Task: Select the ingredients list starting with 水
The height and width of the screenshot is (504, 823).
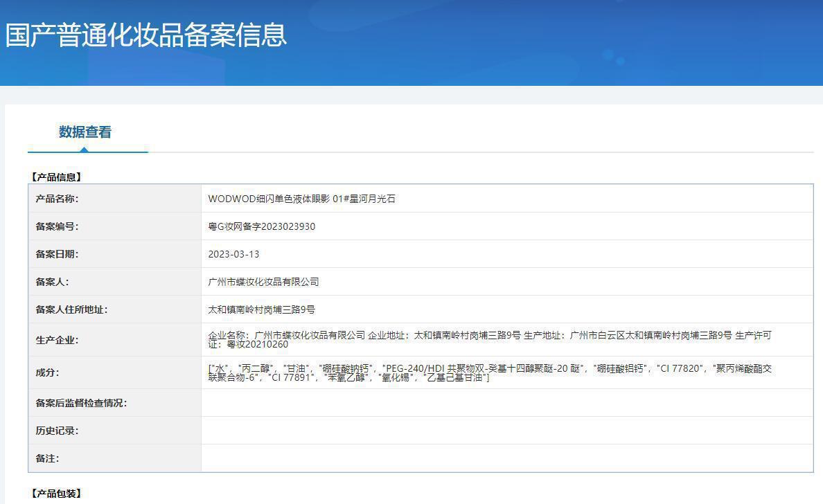Action: (x=490, y=373)
